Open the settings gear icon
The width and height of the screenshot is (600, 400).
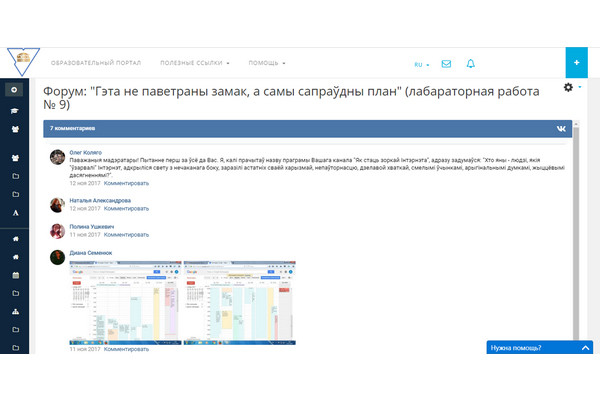click(569, 89)
